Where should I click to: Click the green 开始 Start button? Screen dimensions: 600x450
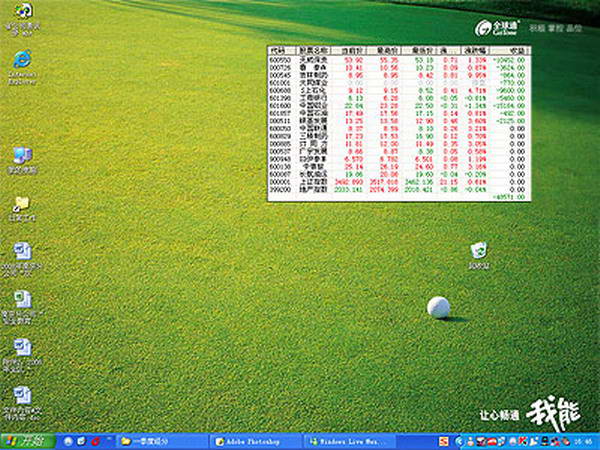click(x=28, y=442)
